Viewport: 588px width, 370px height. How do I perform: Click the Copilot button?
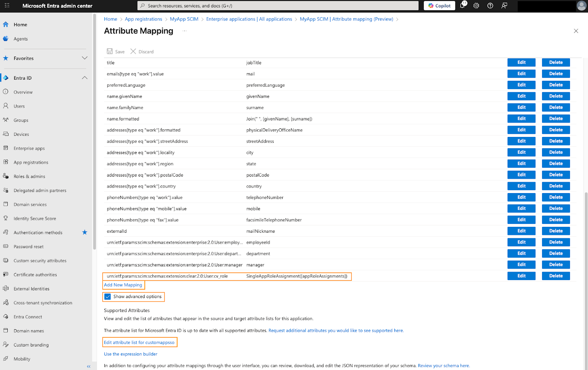point(440,6)
